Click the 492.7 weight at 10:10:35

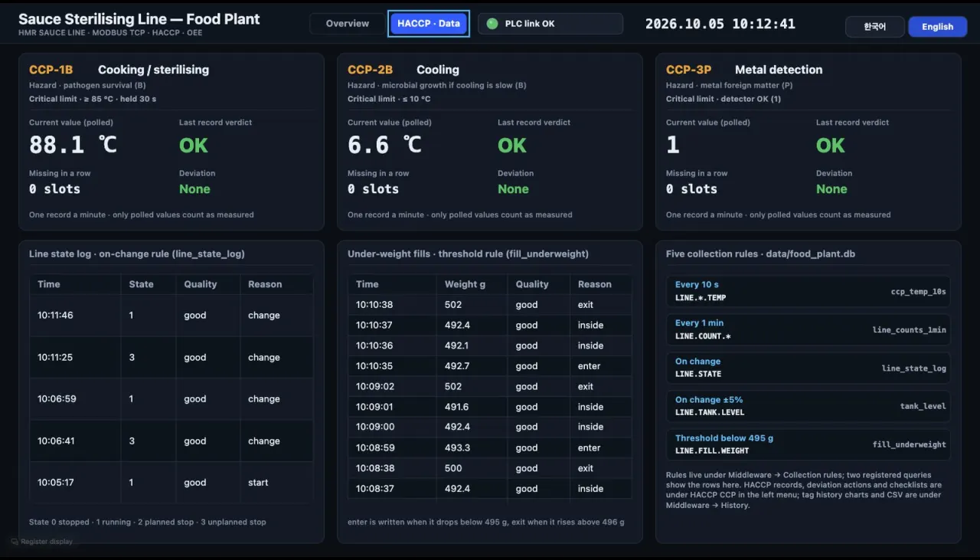coord(458,366)
